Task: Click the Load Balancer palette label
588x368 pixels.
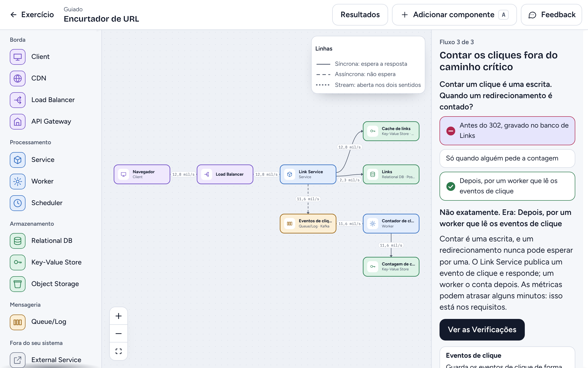Action: tap(53, 100)
